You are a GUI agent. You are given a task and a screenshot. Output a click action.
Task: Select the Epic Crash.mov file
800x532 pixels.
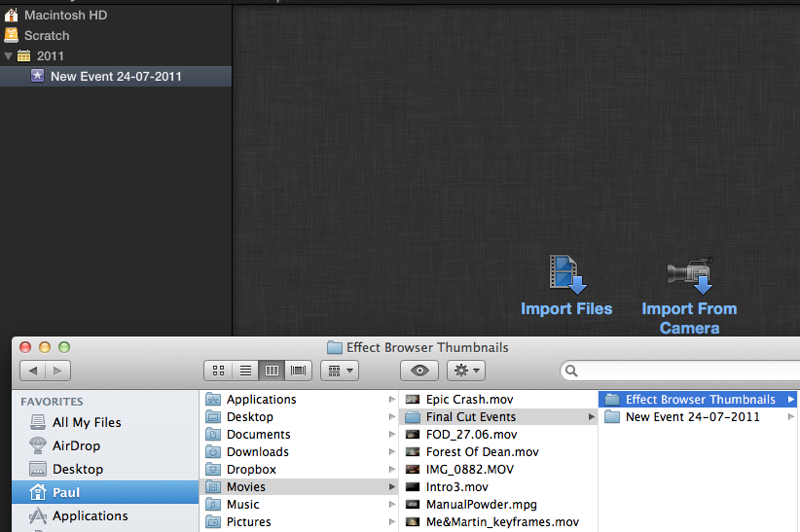(x=498, y=400)
